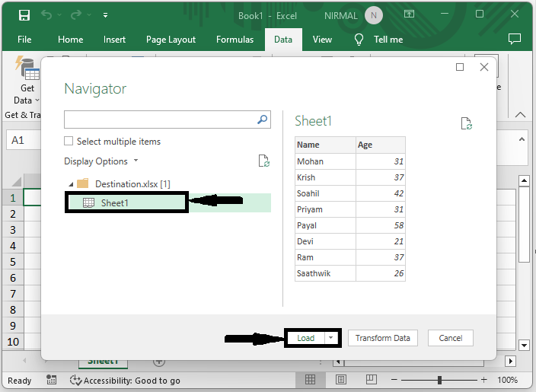The width and height of the screenshot is (536, 392).
Task: Maximize the Navigator dialog
Action: 460,67
